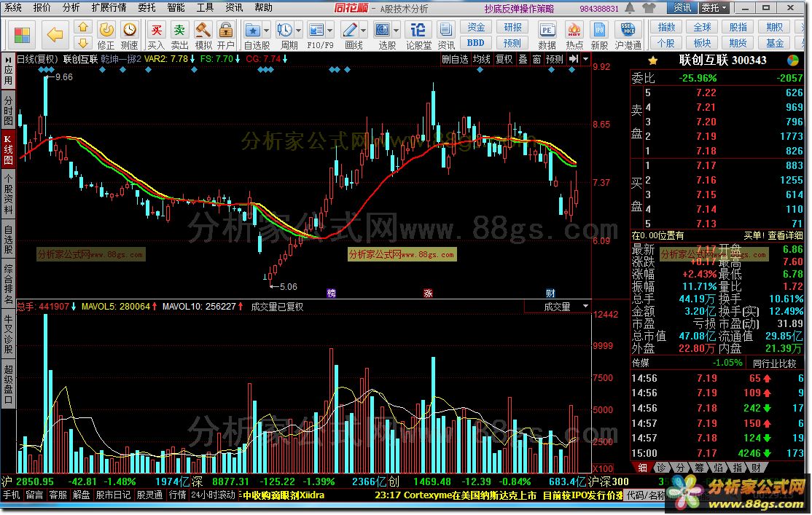Toggle 均线 moving average display
Viewport: 812px width, 515px height.
(x=482, y=59)
